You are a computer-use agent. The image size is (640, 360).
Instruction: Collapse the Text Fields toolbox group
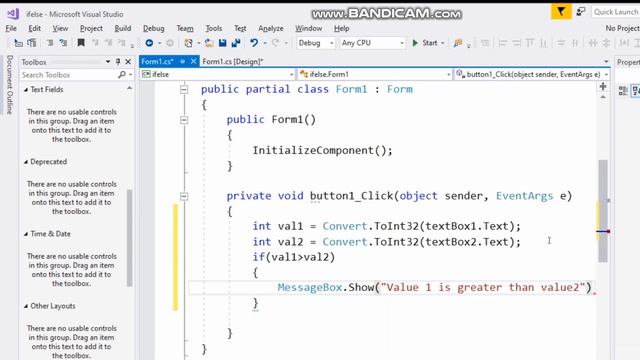tap(26, 90)
